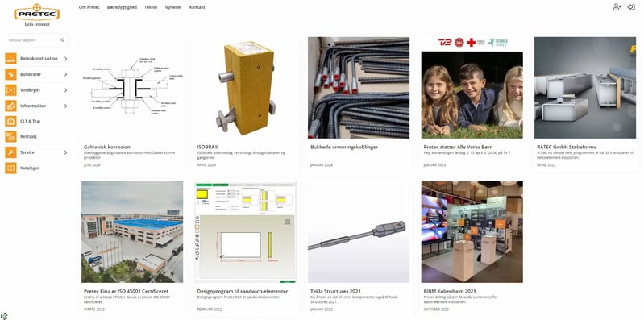Viewport: 644px width, 320px height.
Task: Open the Nyheder menu item
Action: point(173,7)
